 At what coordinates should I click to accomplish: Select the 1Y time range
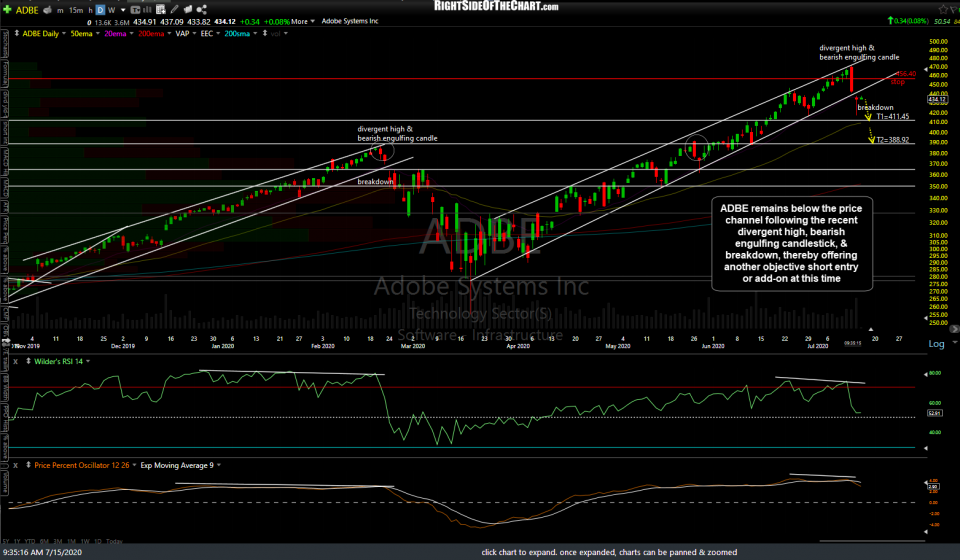coord(17,542)
